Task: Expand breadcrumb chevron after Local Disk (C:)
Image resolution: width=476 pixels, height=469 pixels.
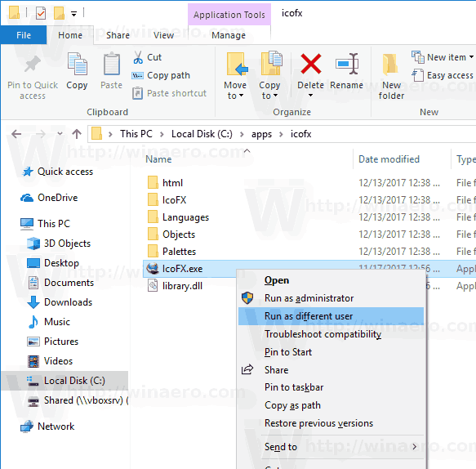Action: tap(242, 134)
